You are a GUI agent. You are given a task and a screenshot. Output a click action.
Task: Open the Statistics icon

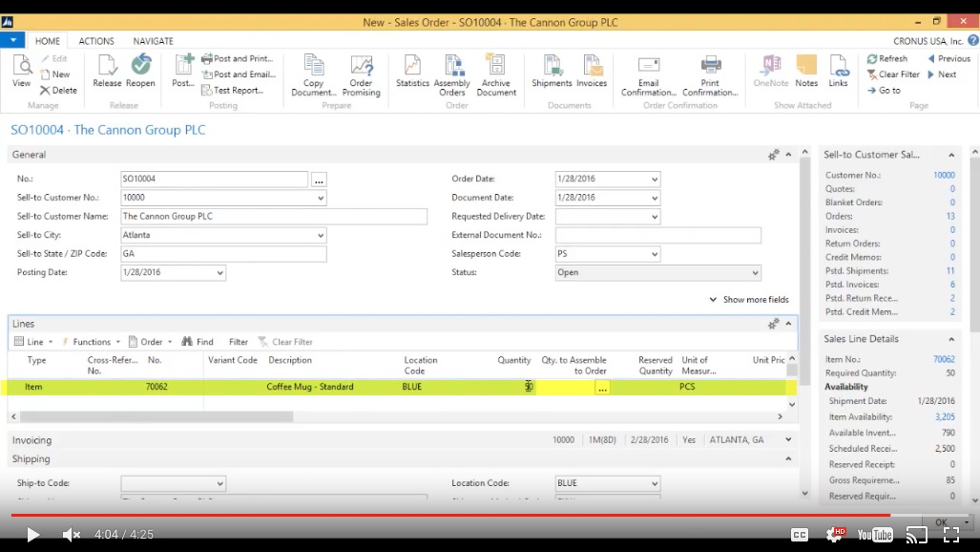(412, 71)
